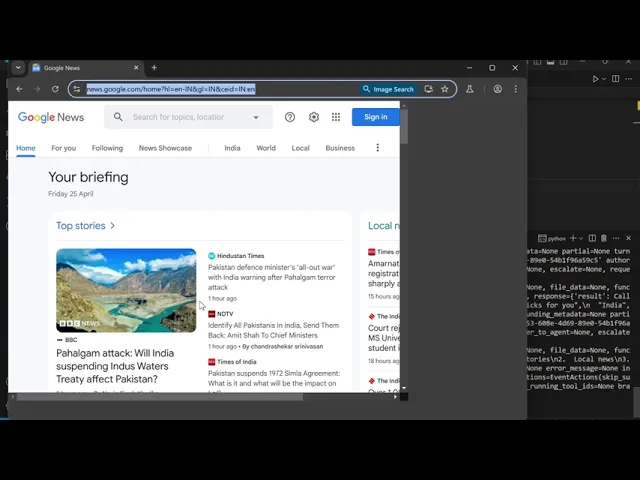Click the Sign in button
640x480 pixels.
pyautogui.click(x=376, y=117)
